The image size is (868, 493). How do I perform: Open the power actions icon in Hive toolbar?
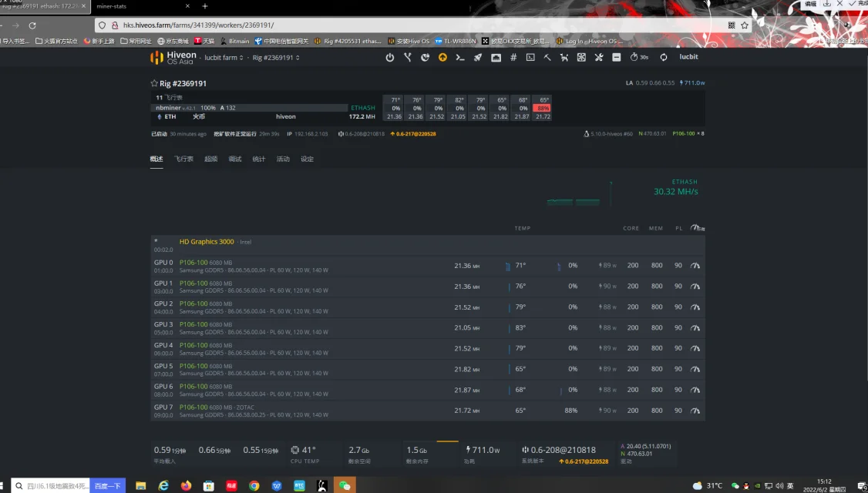pos(390,58)
